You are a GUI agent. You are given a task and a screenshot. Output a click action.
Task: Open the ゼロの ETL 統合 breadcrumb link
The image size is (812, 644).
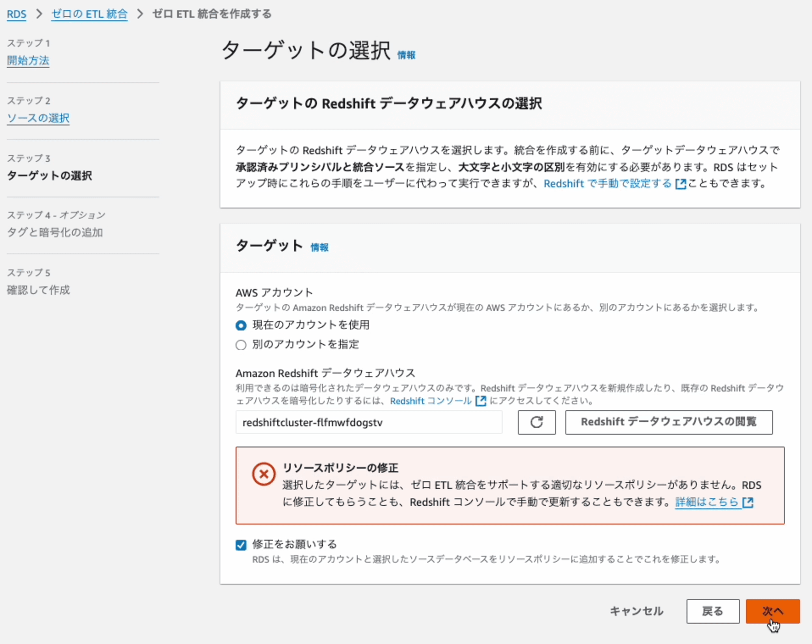(89, 14)
